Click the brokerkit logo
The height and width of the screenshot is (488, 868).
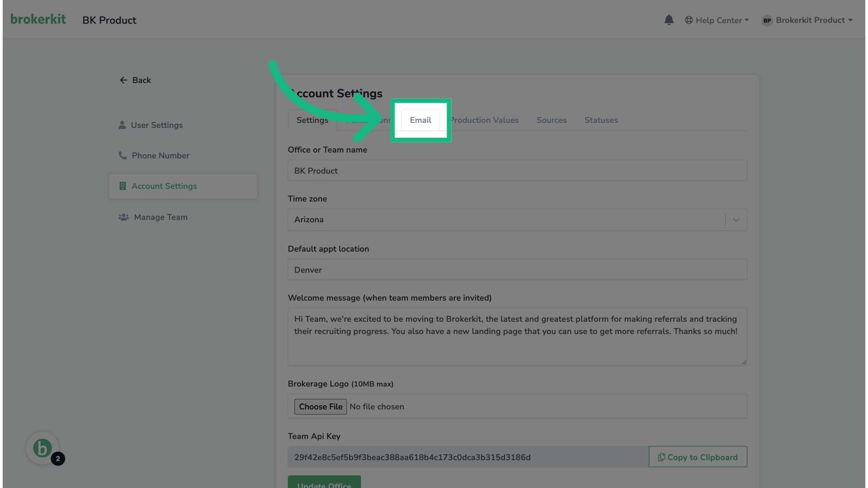38,19
